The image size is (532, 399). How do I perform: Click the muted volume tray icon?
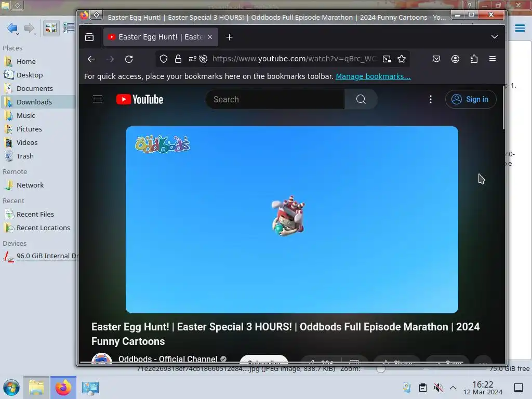click(x=438, y=388)
